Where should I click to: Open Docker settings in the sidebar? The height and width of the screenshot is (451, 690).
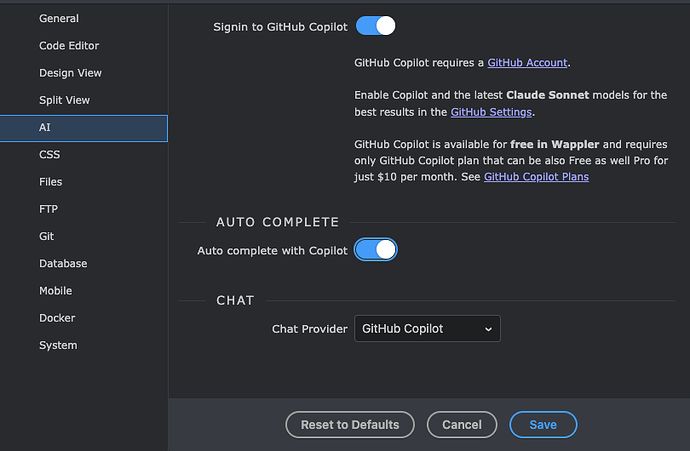57,318
